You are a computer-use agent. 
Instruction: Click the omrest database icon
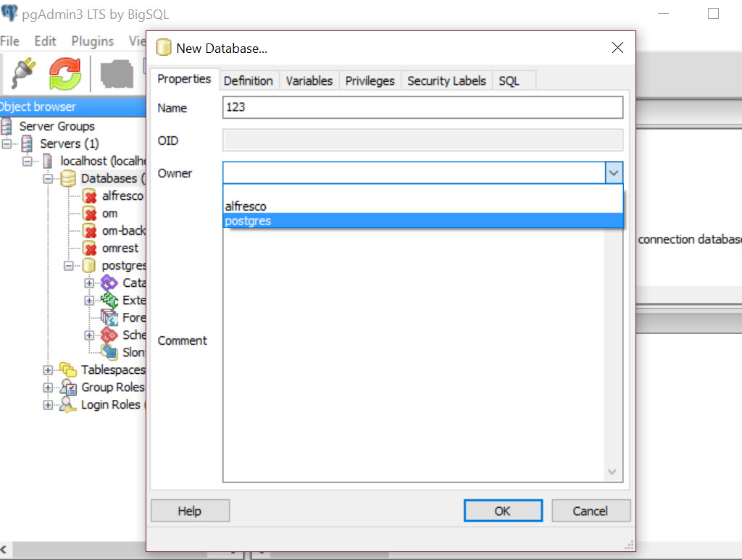(x=91, y=248)
